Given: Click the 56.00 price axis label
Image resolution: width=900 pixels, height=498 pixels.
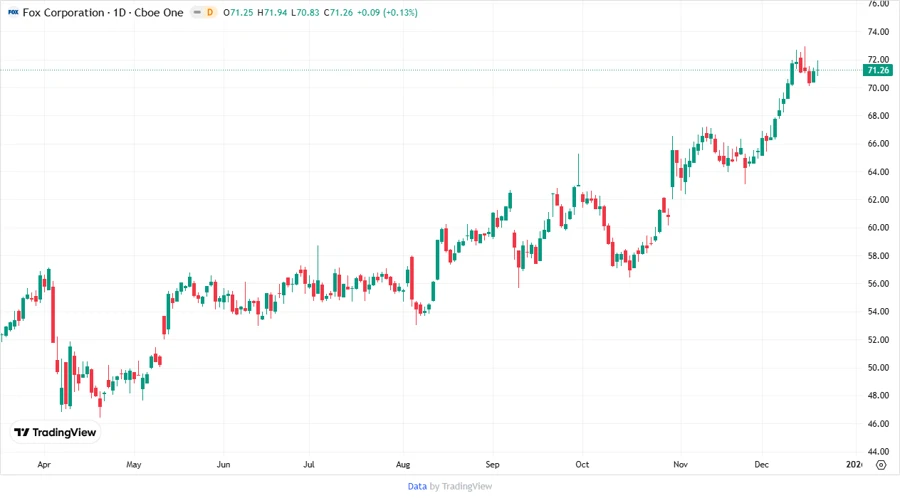Looking at the screenshot, I should (878, 283).
